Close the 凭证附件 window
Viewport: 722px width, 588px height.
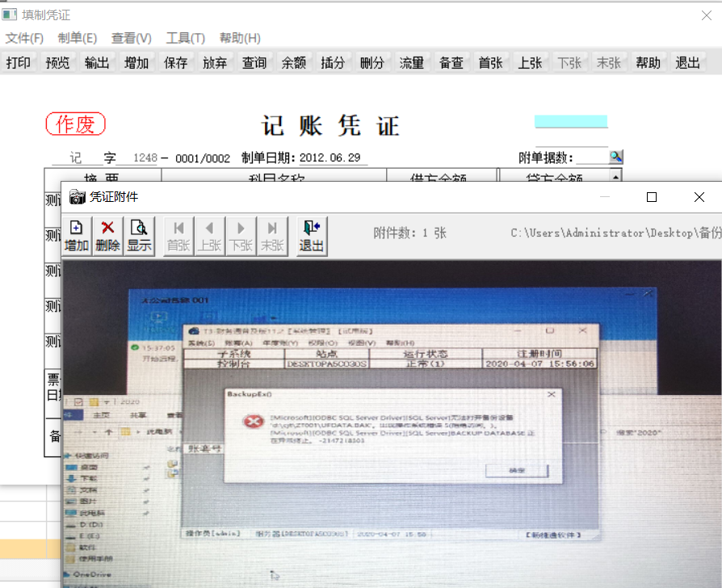point(699,197)
